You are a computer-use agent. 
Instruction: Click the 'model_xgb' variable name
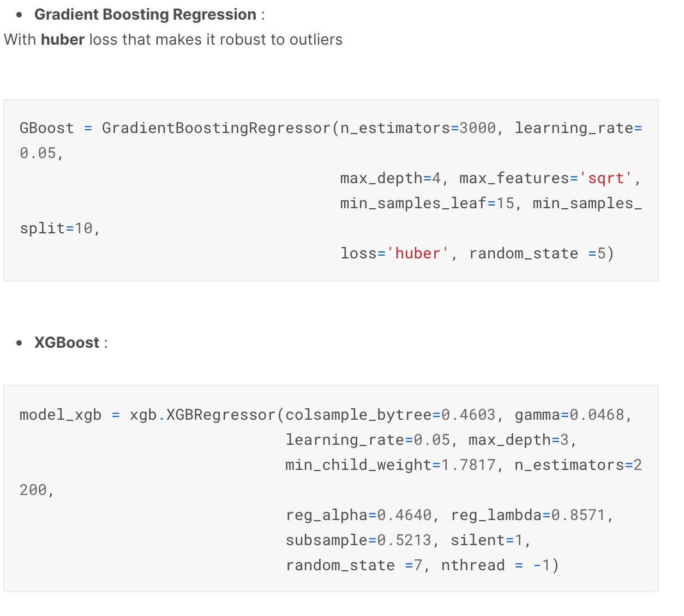(x=61, y=415)
